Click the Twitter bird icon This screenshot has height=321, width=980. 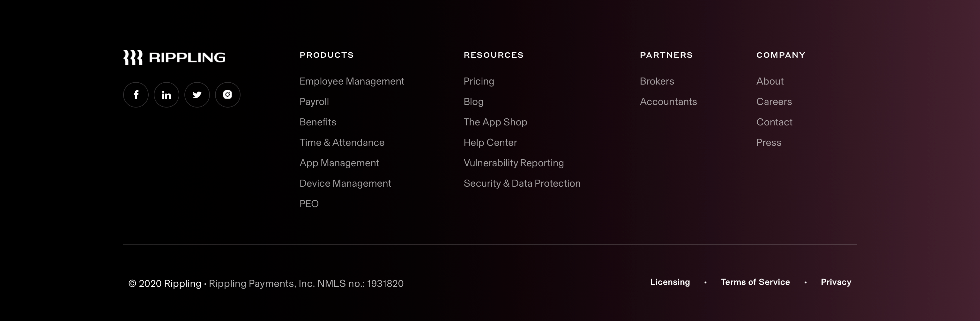(197, 95)
